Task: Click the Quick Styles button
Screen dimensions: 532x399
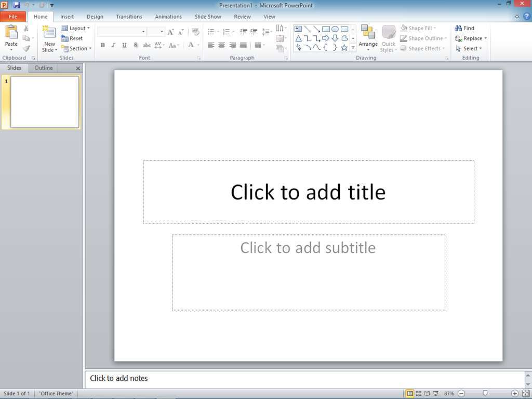Action: [x=389, y=38]
